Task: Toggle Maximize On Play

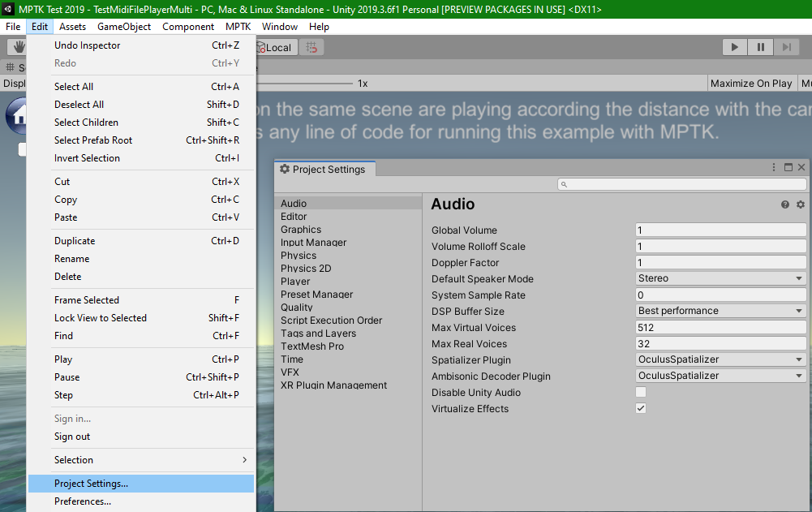Action: pyautogui.click(x=751, y=84)
